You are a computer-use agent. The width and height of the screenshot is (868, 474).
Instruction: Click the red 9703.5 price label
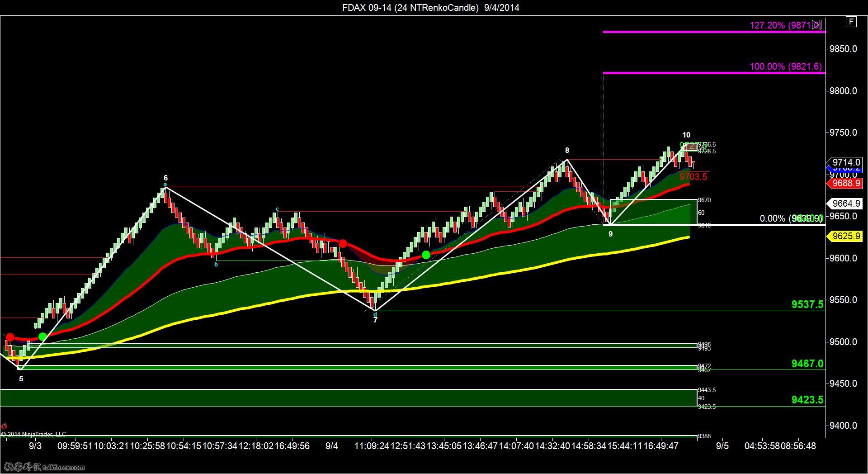[x=693, y=177]
